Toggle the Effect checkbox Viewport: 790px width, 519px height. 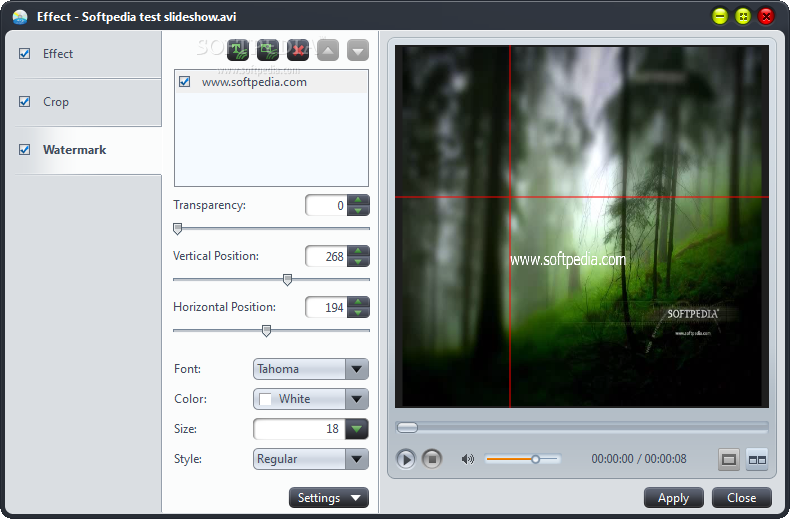[x=24, y=53]
